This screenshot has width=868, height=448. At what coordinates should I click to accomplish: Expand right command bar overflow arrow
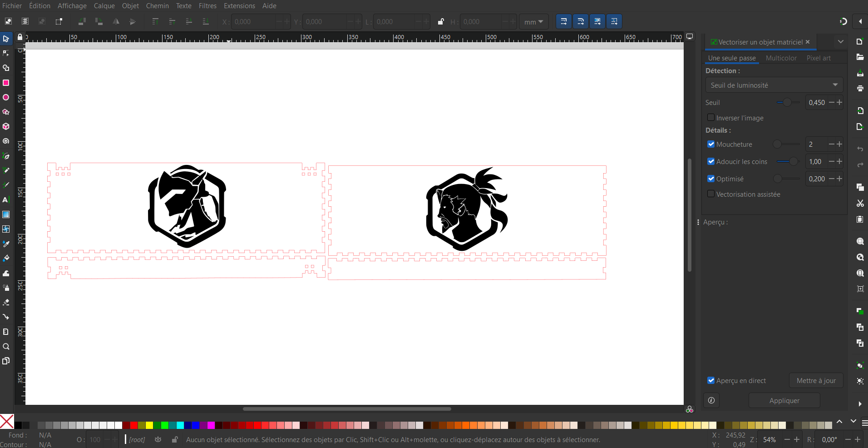[x=860, y=404]
